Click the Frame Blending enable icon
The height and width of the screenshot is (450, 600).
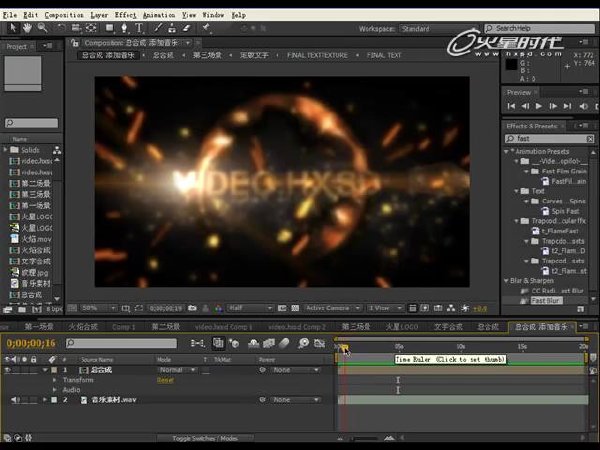(269, 343)
